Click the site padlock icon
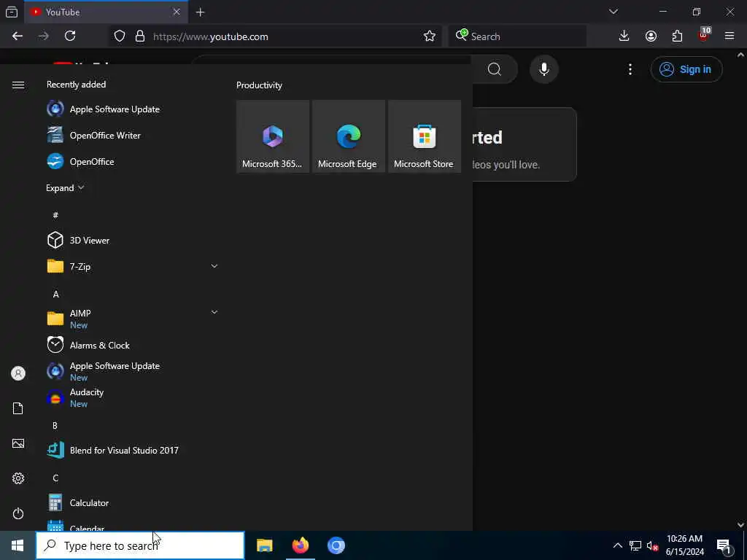The width and height of the screenshot is (747, 560). [x=139, y=36]
